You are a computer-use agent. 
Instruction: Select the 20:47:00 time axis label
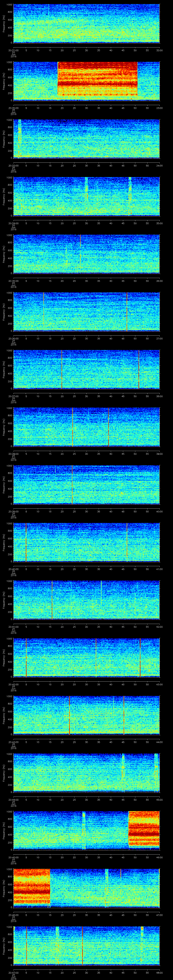click(x=14, y=972)
